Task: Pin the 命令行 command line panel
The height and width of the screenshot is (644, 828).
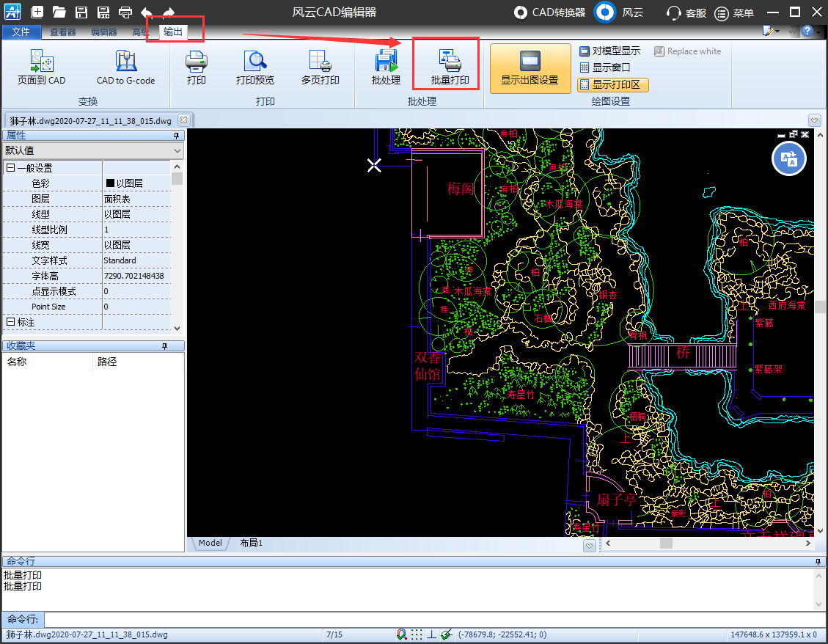Action: 818,562
